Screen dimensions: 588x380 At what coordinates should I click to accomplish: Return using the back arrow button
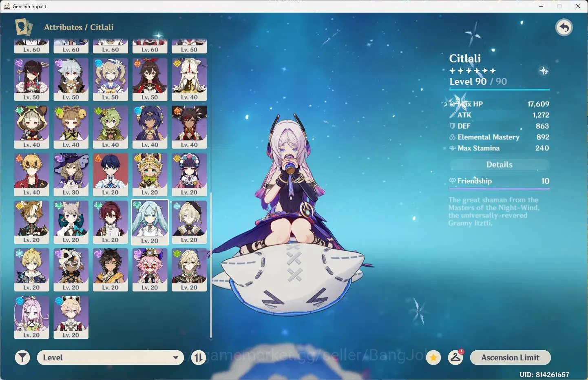(x=564, y=28)
